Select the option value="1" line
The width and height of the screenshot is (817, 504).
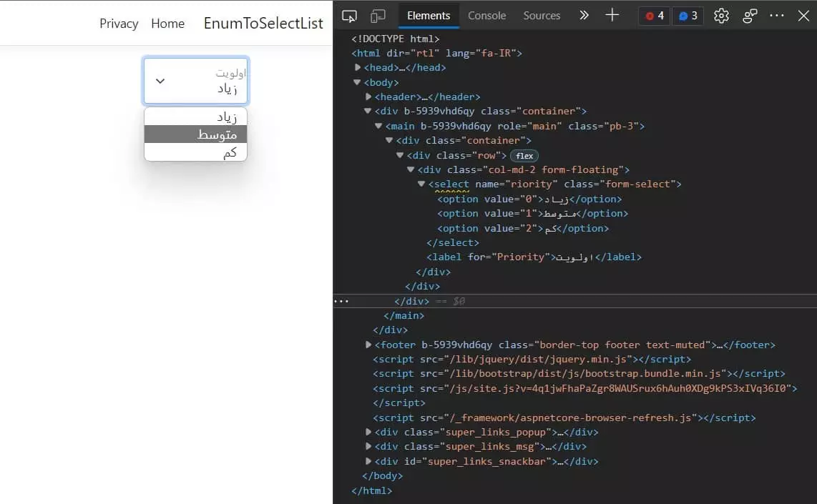point(532,214)
